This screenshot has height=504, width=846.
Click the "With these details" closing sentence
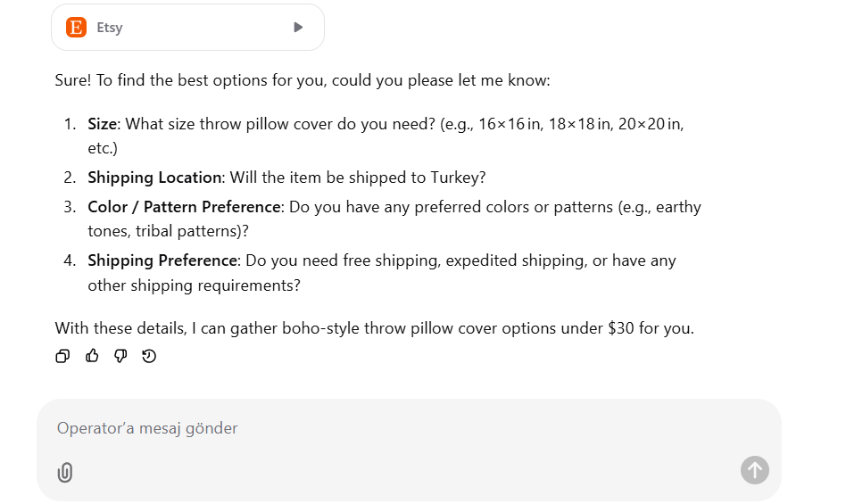pos(375,328)
